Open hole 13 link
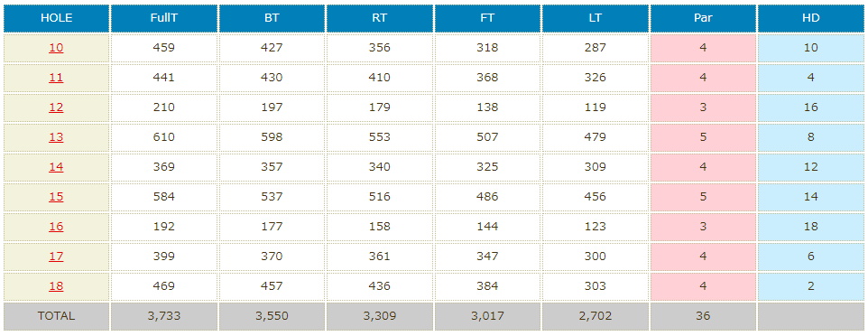868x336 pixels. tap(56, 137)
